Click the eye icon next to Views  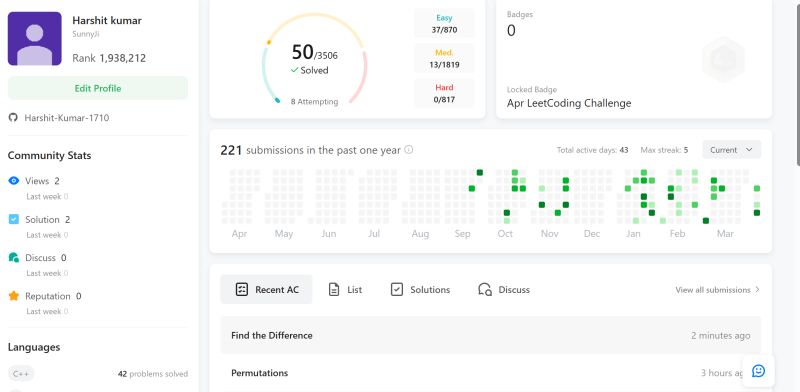(14, 181)
